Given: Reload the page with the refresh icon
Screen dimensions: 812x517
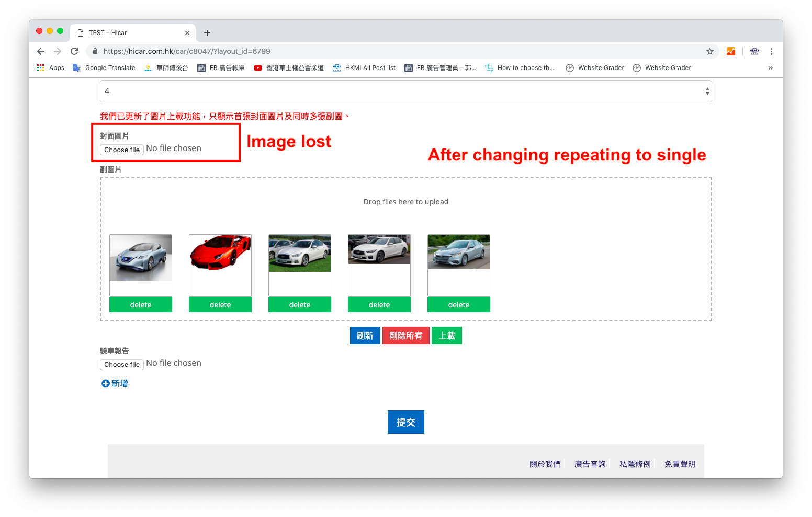Looking at the screenshot, I should (x=74, y=51).
